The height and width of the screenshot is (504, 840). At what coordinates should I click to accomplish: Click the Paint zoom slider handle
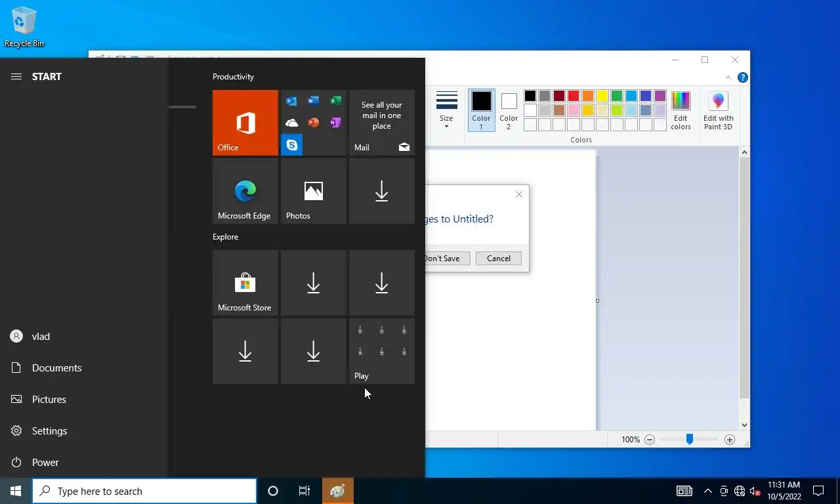690,440
